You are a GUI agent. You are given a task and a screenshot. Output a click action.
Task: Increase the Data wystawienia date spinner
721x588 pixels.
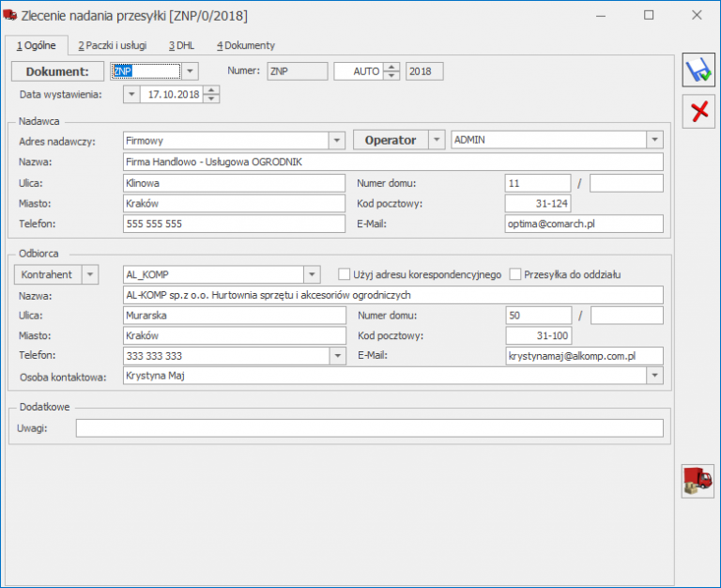[x=211, y=90]
